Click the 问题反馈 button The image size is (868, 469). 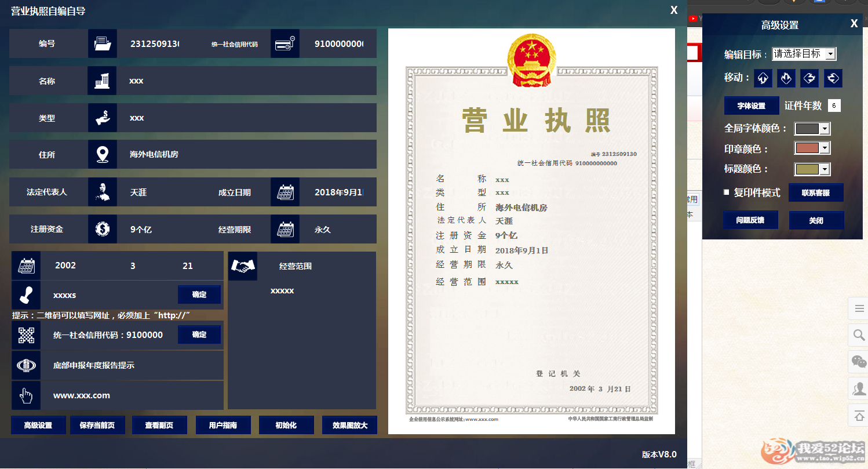[750, 220]
